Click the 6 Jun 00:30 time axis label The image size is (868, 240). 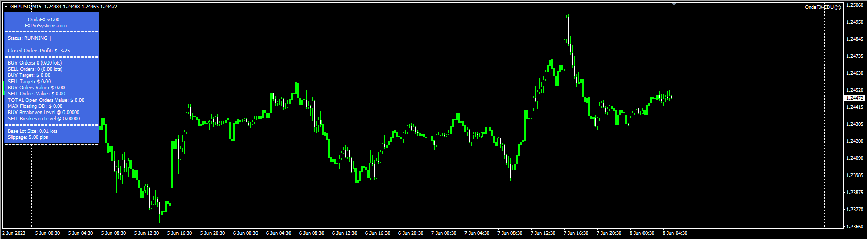[x=246, y=233]
